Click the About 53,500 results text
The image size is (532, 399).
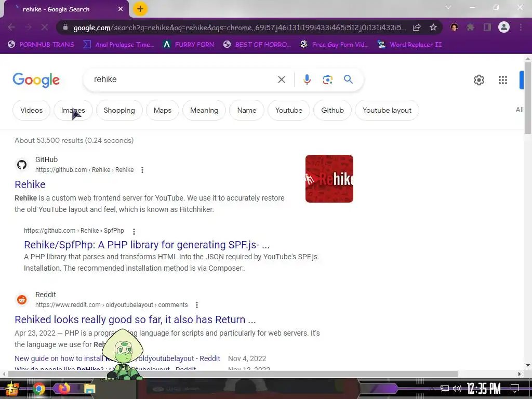click(74, 140)
